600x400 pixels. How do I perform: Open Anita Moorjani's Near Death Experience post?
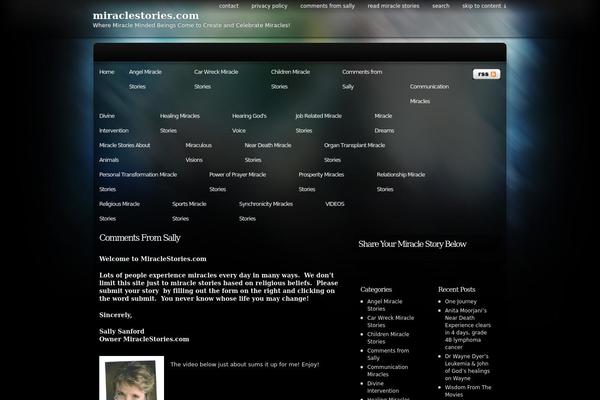pyautogui.click(x=468, y=329)
